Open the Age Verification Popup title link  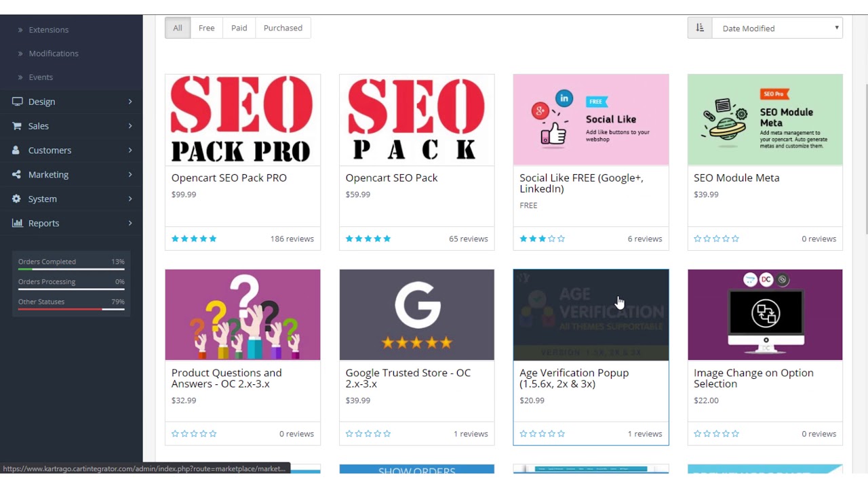574,378
